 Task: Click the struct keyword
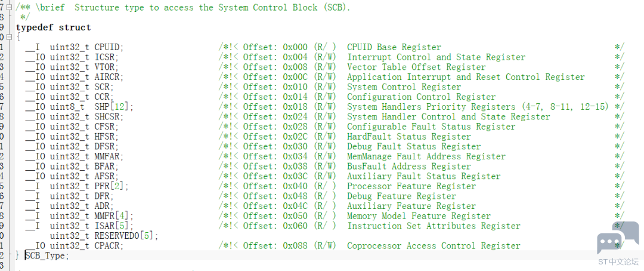click(x=75, y=27)
